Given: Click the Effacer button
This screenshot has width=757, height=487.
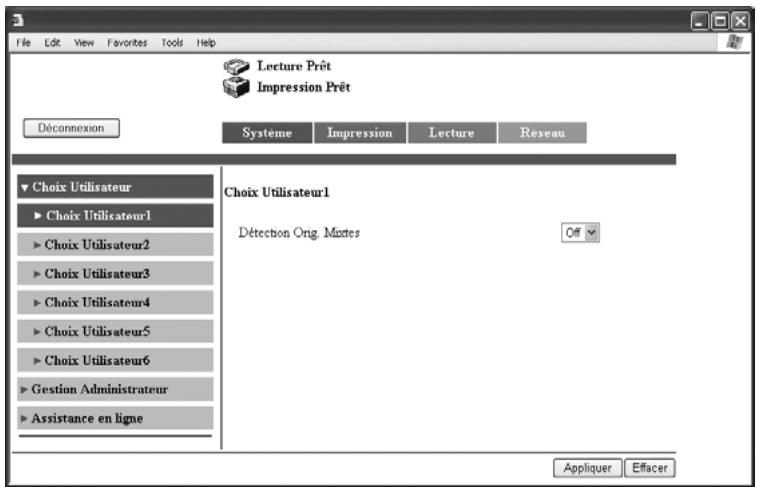Looking at the screenshot, I should (x=650, y=468).
